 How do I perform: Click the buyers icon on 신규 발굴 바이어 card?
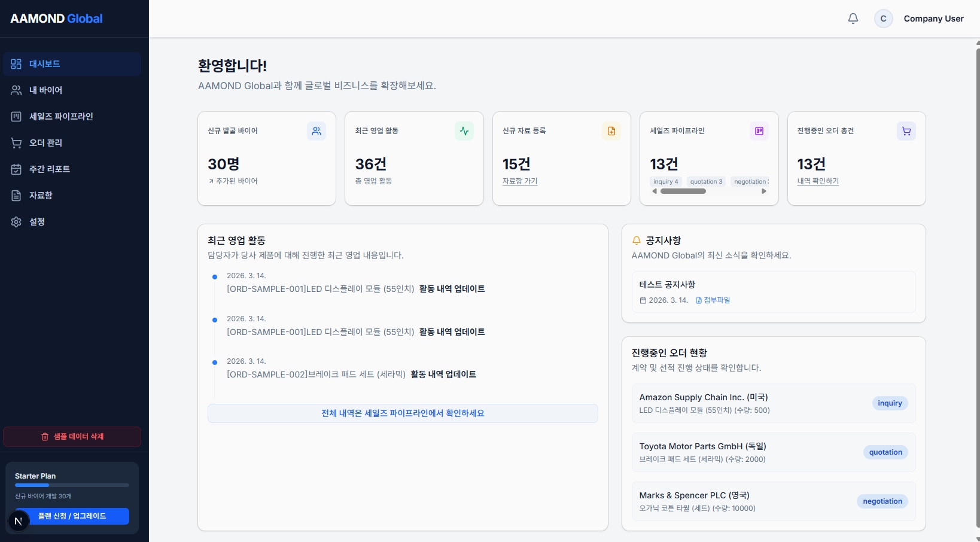[x=316, y=131]
